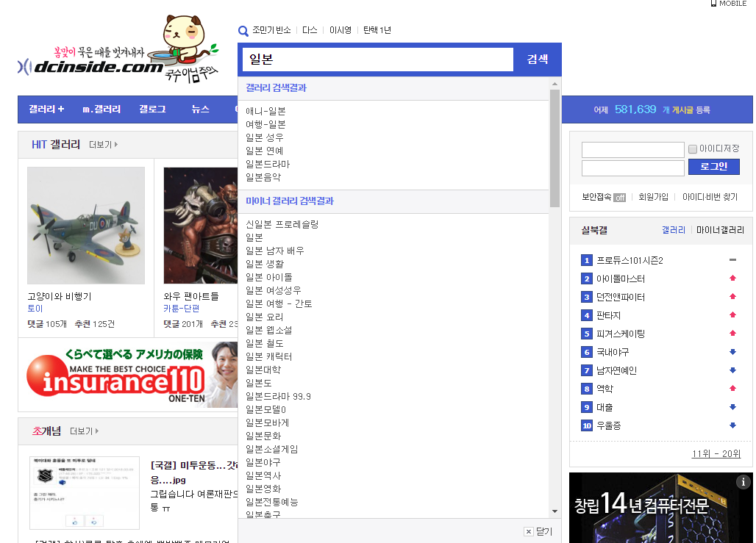Click the X icon next to 닫기
Screen dimensions: 756x543
click(x=528, y=531)
